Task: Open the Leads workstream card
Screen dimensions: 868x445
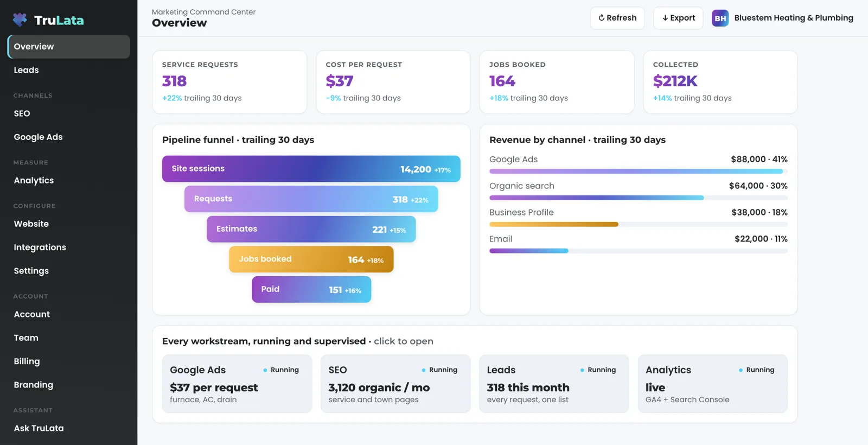Action: coord(554,384)
